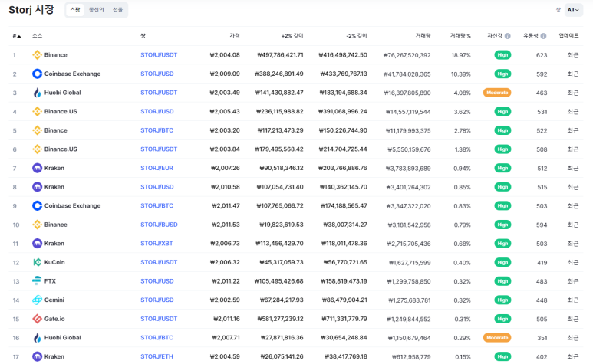Click the Coinbase Exchange logo in row 2

click(x=37, y=74)
